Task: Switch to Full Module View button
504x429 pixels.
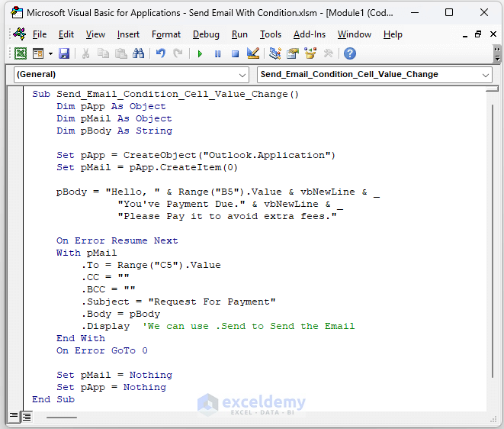Action: tap(27, 417)
